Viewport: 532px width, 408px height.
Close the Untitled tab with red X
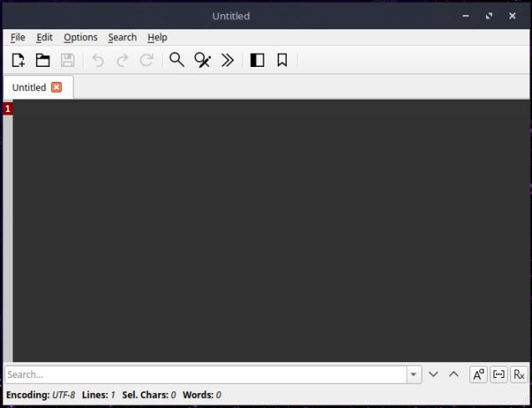click(x=57, y=87)
